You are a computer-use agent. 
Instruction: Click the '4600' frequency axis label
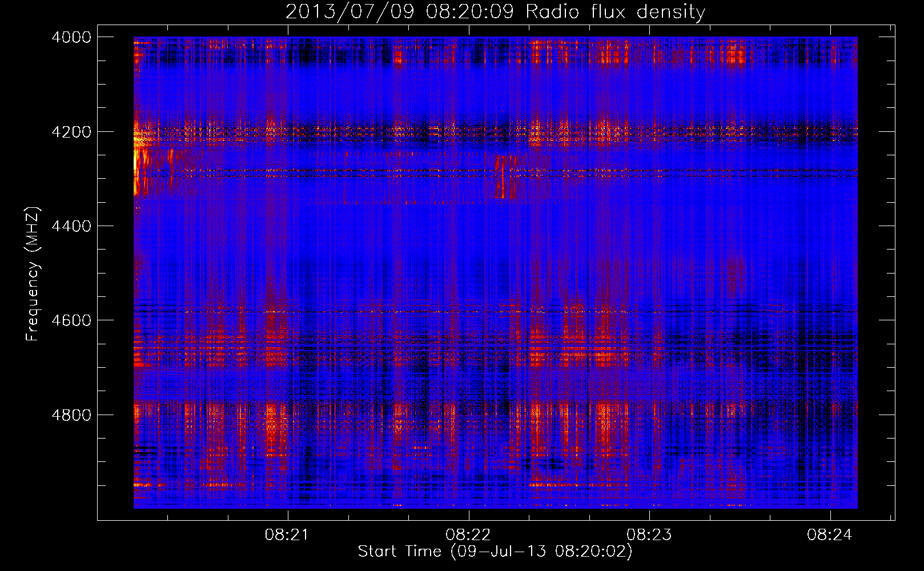click(71, 320)
